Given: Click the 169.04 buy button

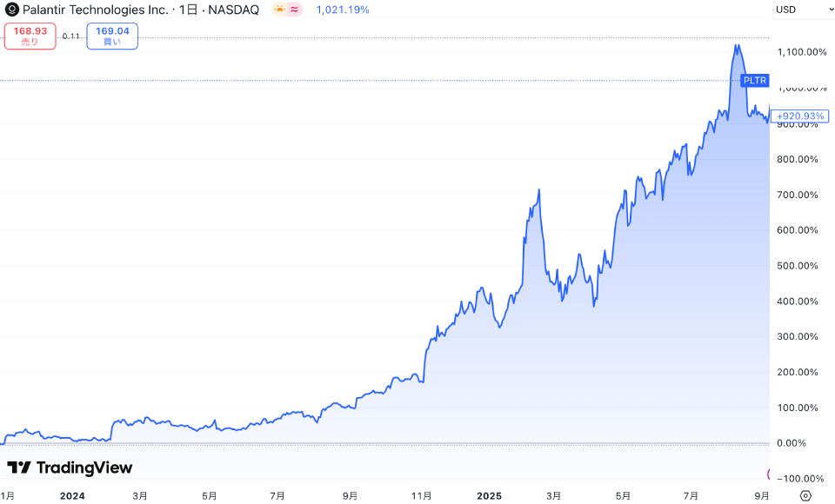Looking at the screenshot, I should click(112, 36).
